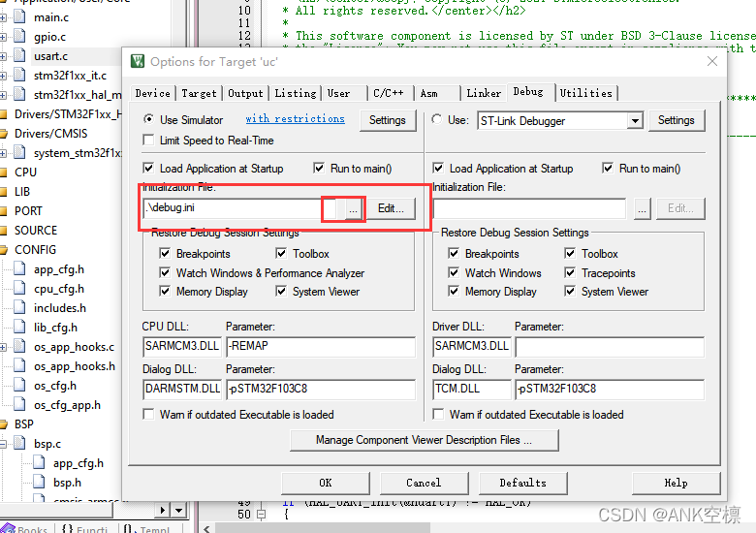Click bsp.h file icon under bsp.c
The height and width of the screenshot is (533, 756).
pos(39,482)
